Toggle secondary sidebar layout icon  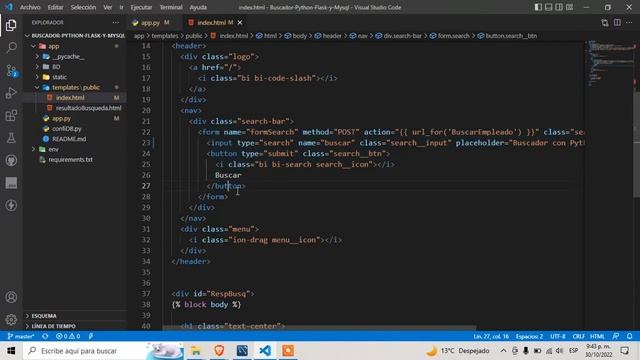pos(559,7)
